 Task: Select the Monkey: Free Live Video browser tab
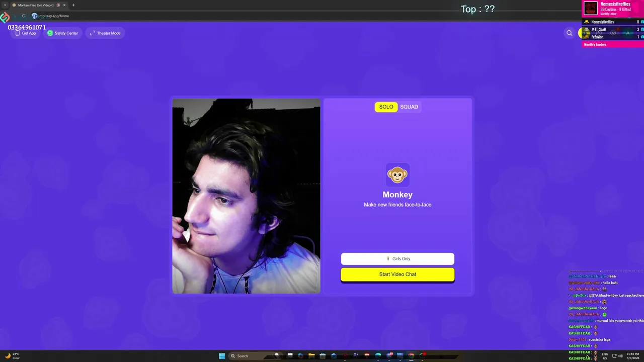point(39,5)
